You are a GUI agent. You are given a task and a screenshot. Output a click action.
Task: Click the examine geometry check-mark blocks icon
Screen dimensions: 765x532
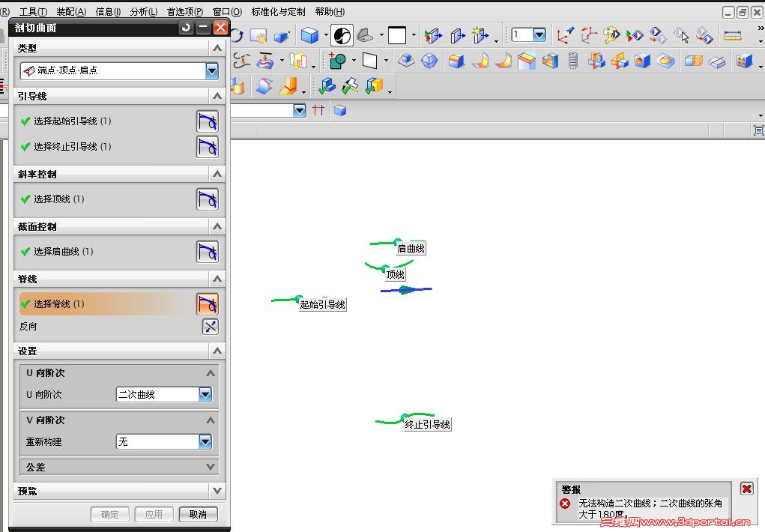pos(327,86)
